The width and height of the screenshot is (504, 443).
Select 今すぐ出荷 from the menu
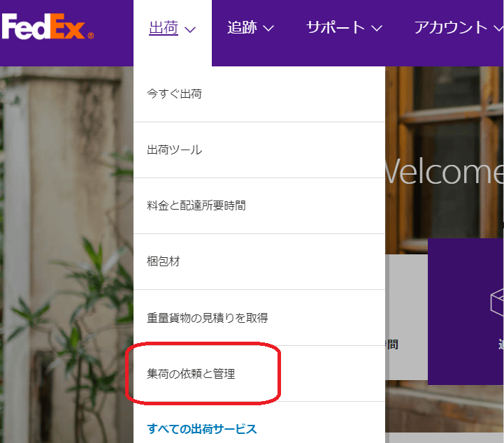point(259,94)
